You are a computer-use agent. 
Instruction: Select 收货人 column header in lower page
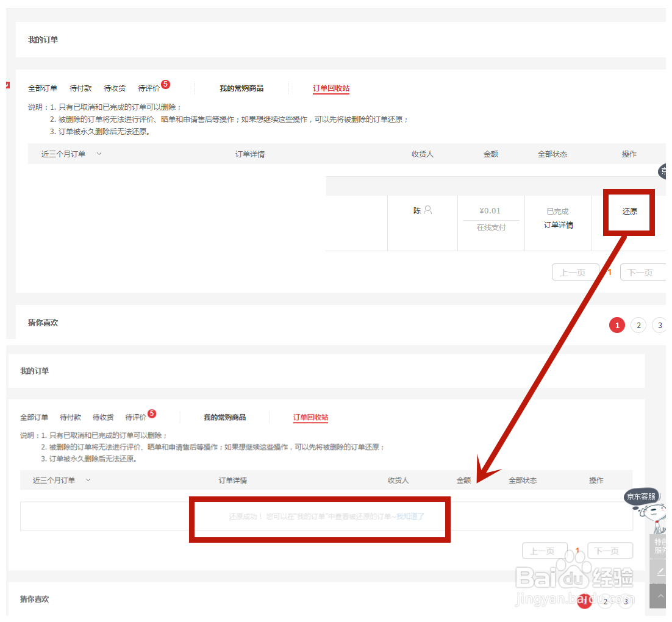pos(398,480)
